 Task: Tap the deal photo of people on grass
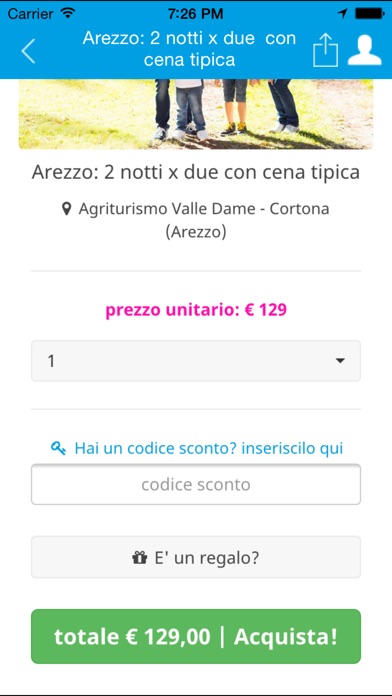[196, 114]
